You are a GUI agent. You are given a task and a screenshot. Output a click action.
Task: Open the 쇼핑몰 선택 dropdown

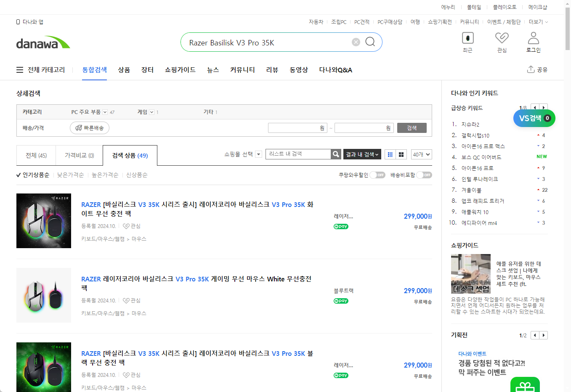tap(259, 154)
